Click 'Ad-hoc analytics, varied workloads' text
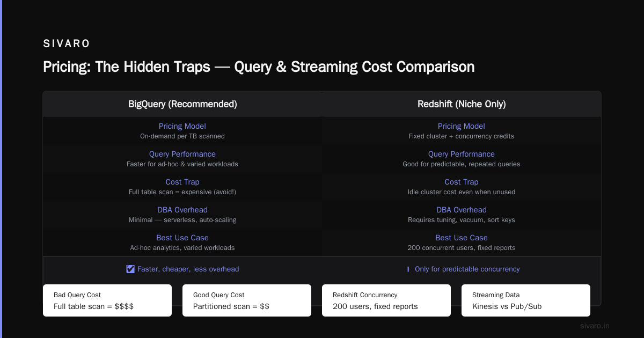The image size is (644, 338). coord(182,248)
